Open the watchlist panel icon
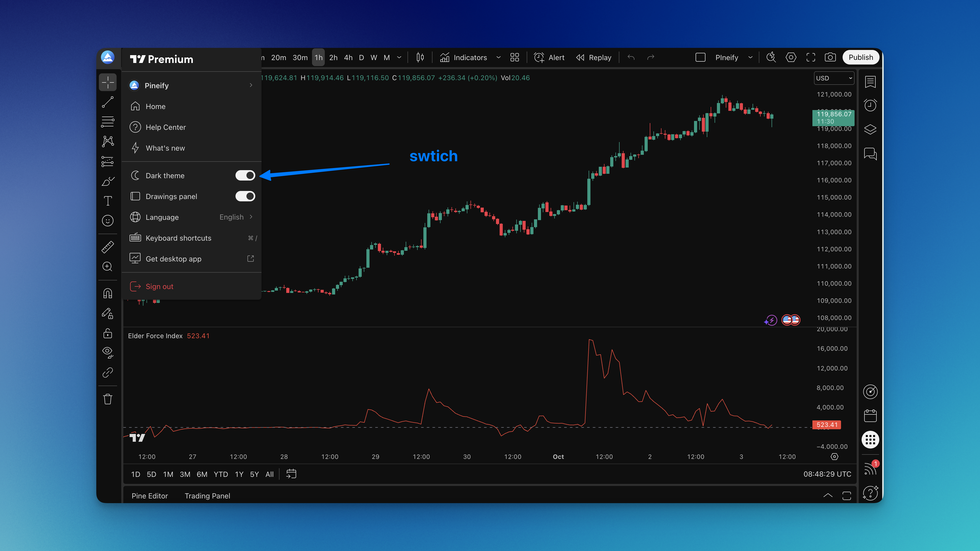 click(x=870, y=82)
